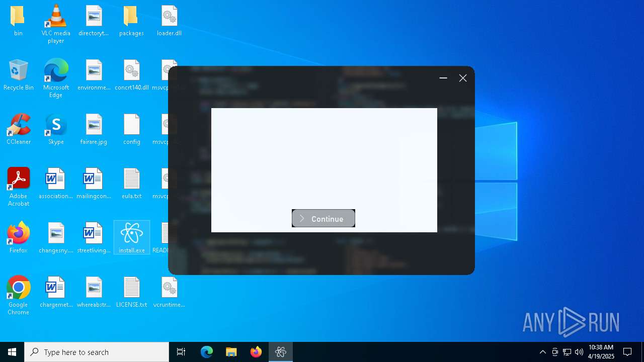Viewport: 644px width, 362px height.
Task: Open network status tray icon
Action: point(567,352)
